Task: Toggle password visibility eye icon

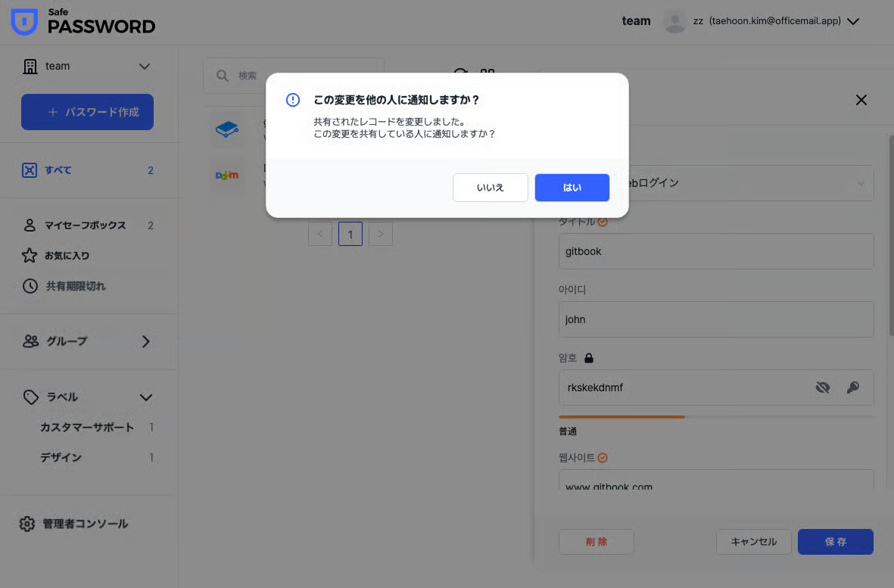Action: pyautogui.click(x=822, y=387)
